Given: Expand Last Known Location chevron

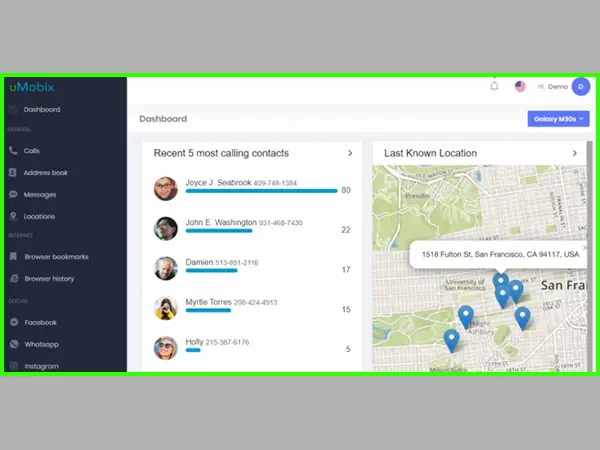Looking at the screenshot, I should pyautogui.click(x=574, y=153).
